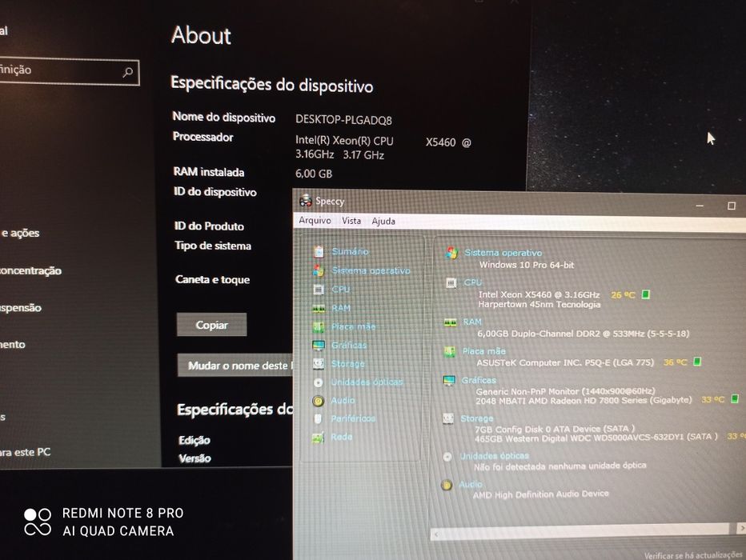Click Unidades ópticas disc icon in sidebar
This screenshot has width=746, height=560.
tap(319, 382)
